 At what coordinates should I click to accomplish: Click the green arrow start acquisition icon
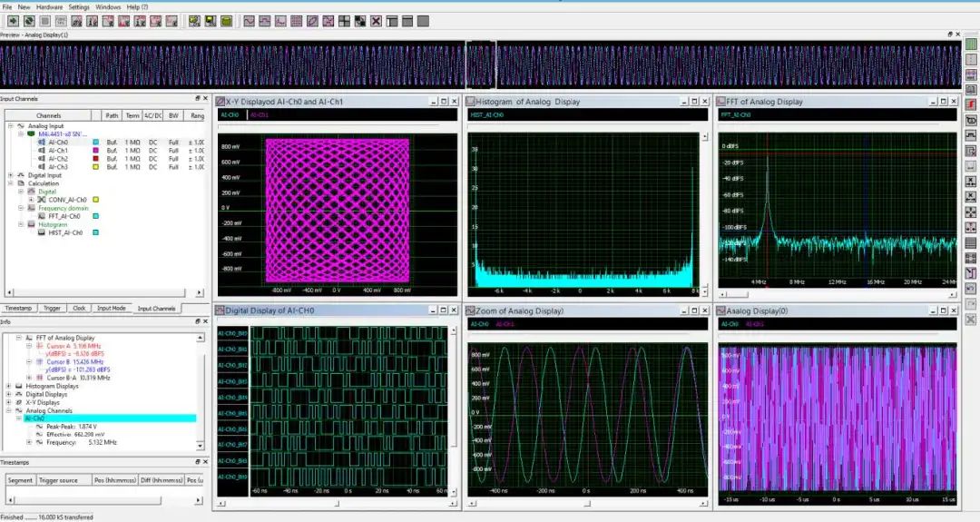coord(12,21)
